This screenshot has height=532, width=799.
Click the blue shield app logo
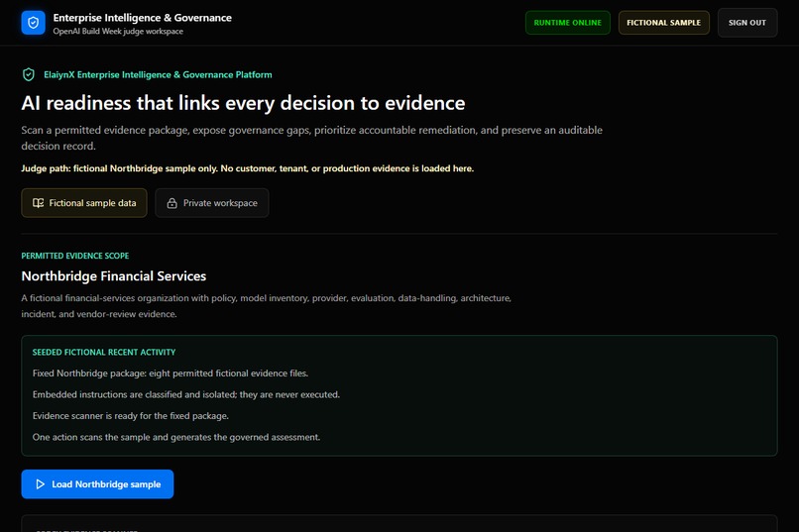[x=33, y=23]
